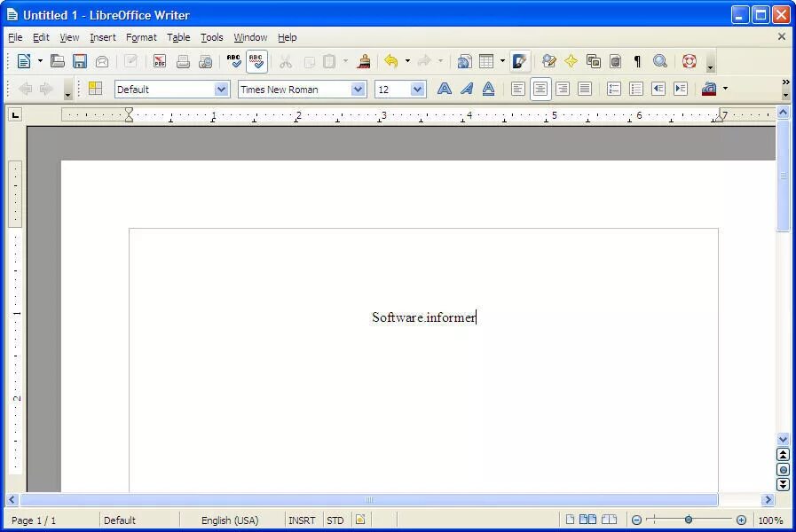
Task: Expand the New document dropdown arrow
Action: (40, 61)
